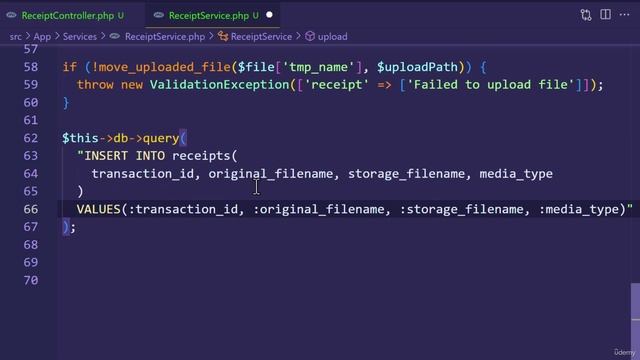Switch to the ReceiptController.php tab
This screenshot has height=360, width=640.
[x=68, y=16]
